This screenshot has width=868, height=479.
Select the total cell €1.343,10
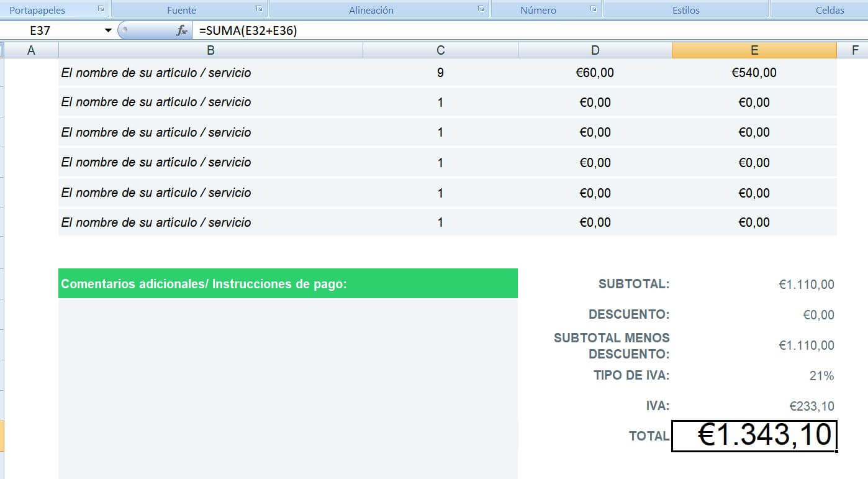(x=754, y=436)
